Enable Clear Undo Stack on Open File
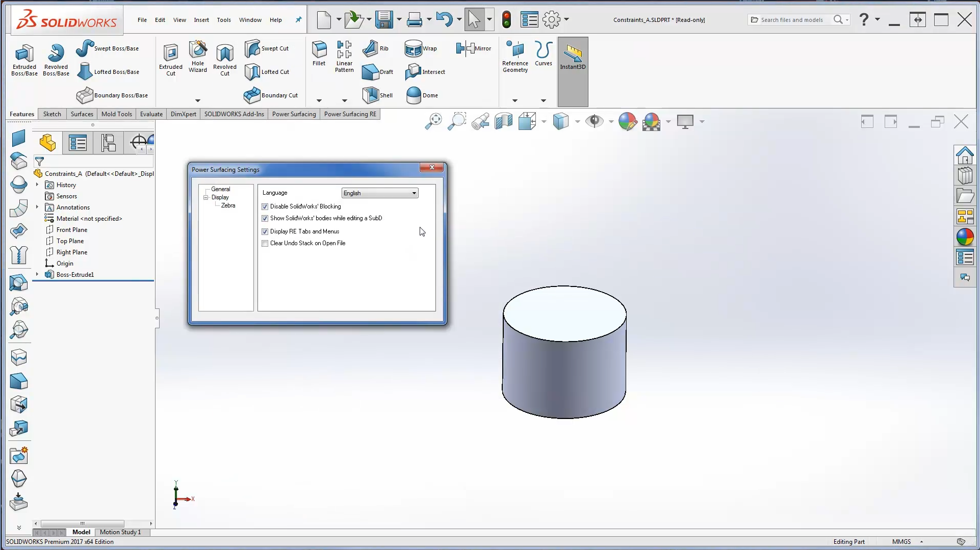980x550 pixels. coord(265,244)
